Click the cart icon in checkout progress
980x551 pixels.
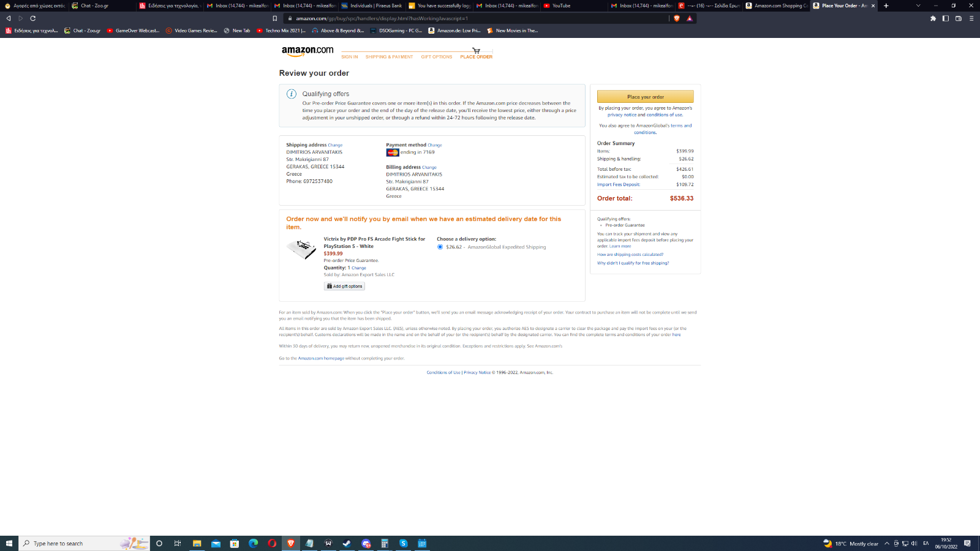tap(476, 50)
